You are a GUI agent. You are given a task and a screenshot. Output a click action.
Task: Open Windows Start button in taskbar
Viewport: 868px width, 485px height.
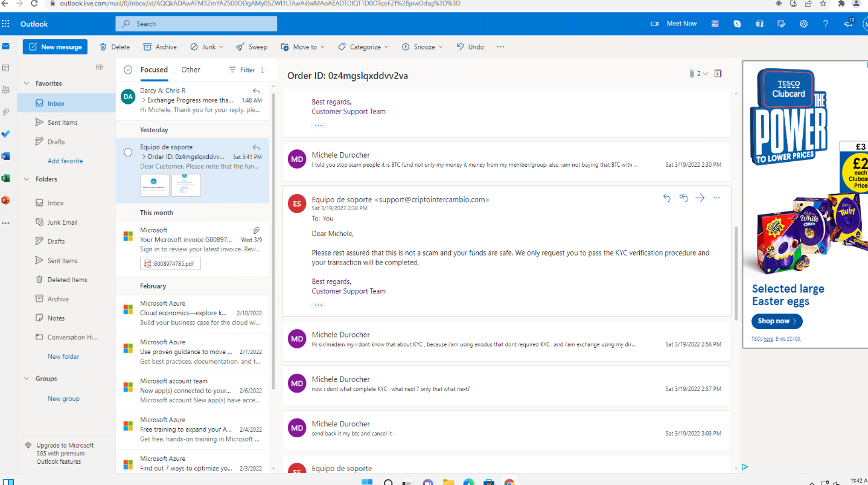[x=366, y=483]
